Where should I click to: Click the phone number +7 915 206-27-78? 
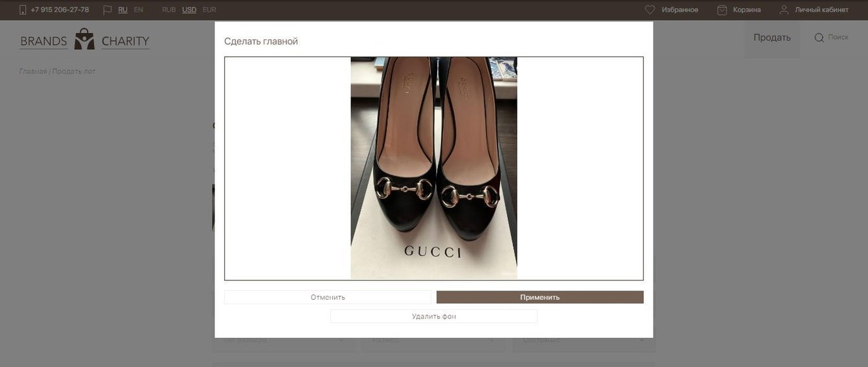click(60, 10)
